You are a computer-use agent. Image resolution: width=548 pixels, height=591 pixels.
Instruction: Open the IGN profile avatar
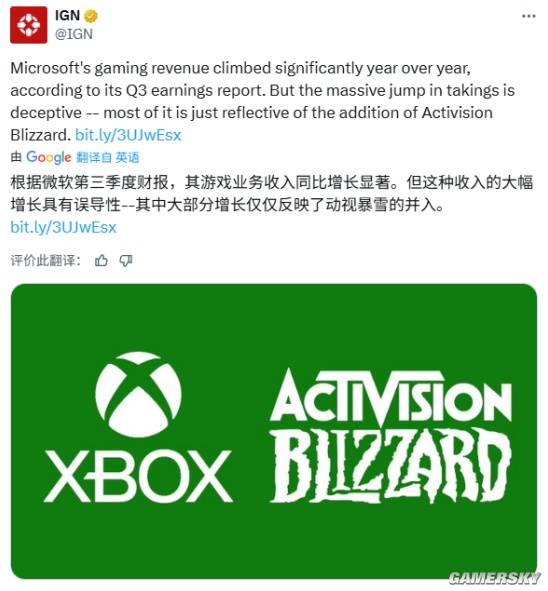point(29,25)
